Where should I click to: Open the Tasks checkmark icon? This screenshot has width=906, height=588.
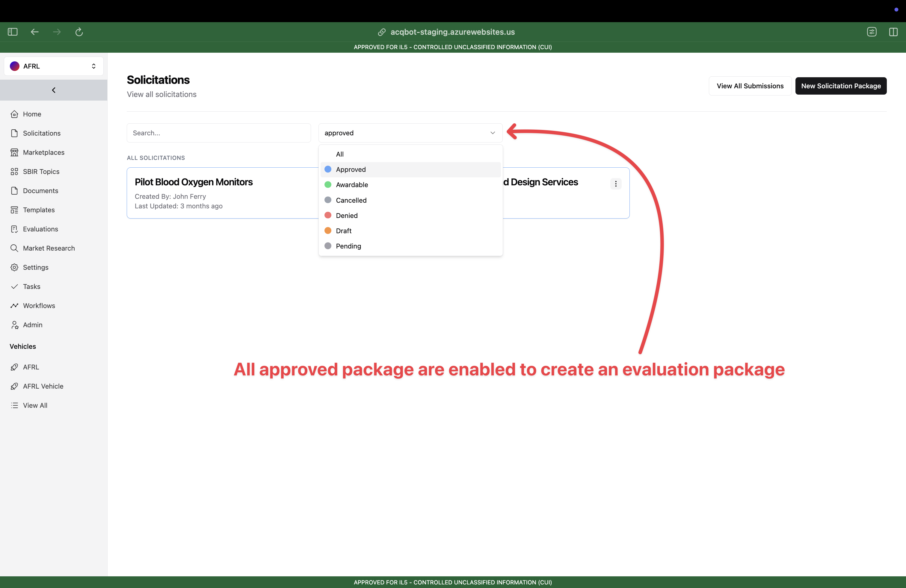14,287
